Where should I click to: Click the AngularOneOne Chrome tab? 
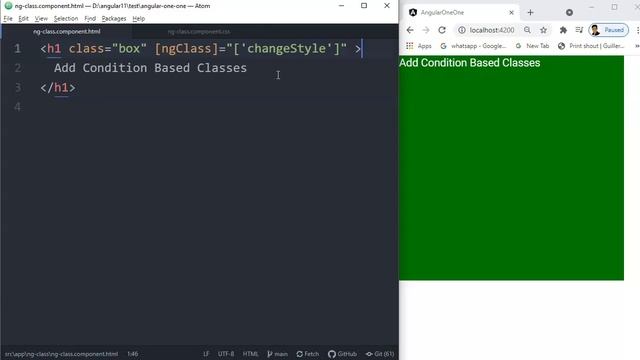click(x=461, y=13)
